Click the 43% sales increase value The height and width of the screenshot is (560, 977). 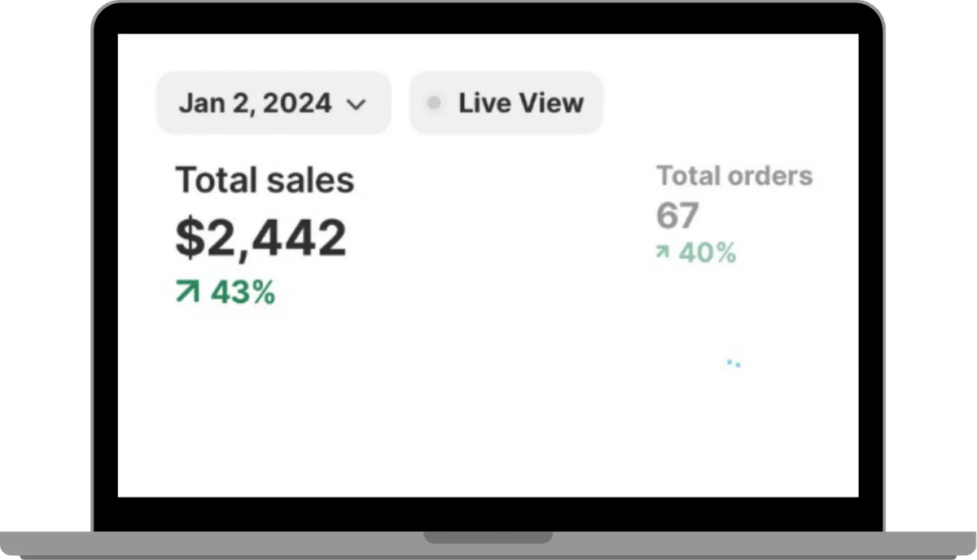pyautogui.click(x=243, y=291)
